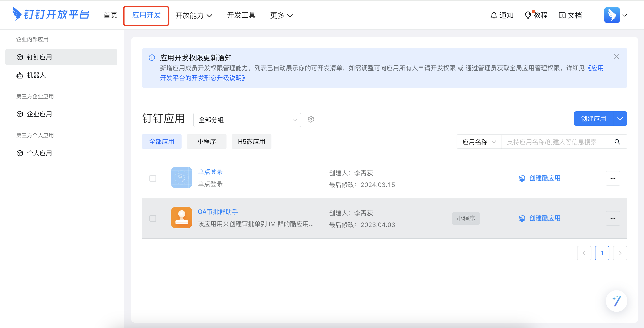The height and width of the screenshot is (328, 644).
Task: Open the 全部分组 group dropdown
Action: tap(247, 120)
